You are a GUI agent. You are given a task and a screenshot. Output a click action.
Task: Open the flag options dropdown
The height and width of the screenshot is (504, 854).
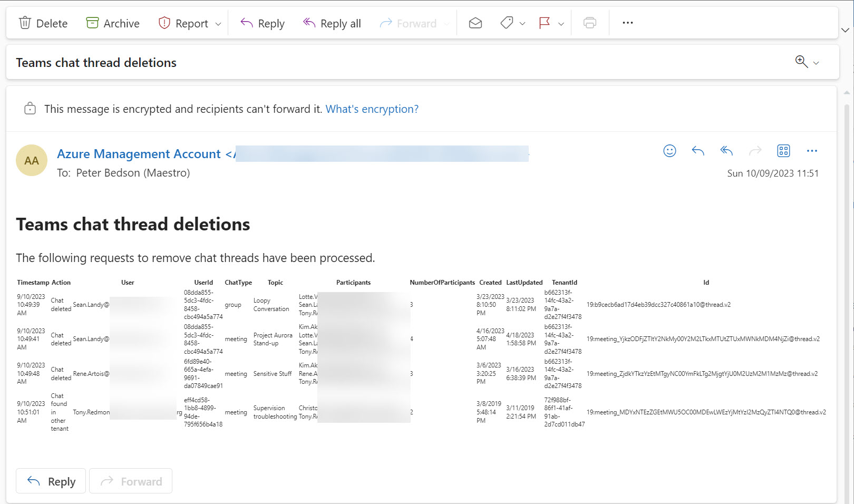click(x=560, y=24)
